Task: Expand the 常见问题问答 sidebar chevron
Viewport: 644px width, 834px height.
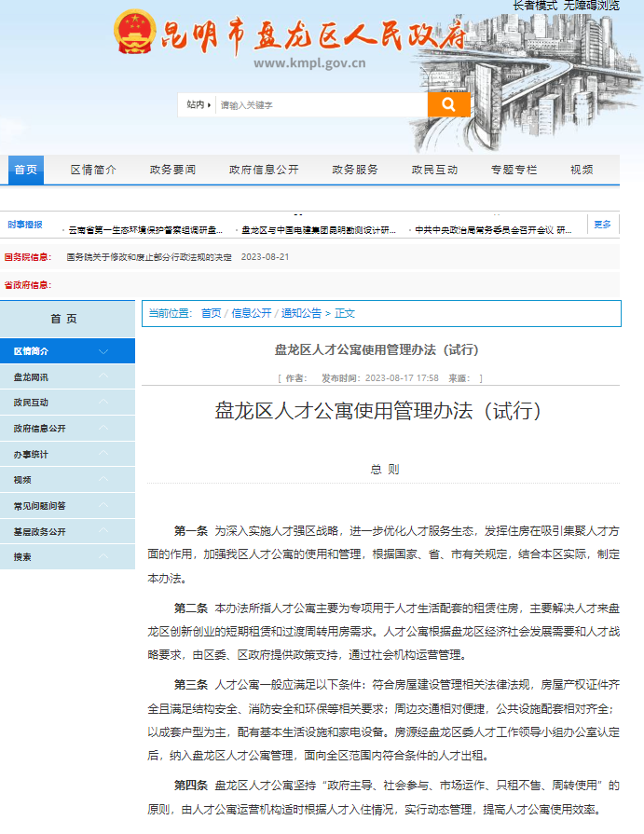Action: [103, 505]
